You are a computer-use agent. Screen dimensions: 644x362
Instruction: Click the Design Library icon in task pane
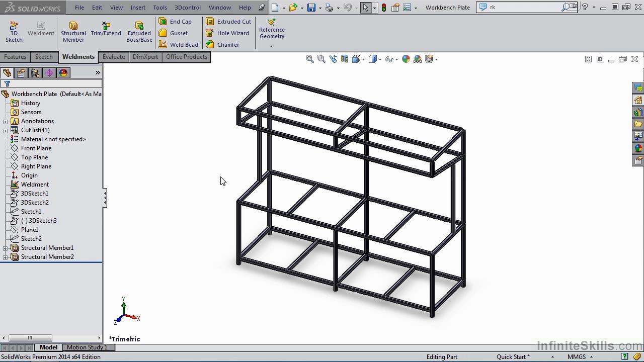coord(638,112)
